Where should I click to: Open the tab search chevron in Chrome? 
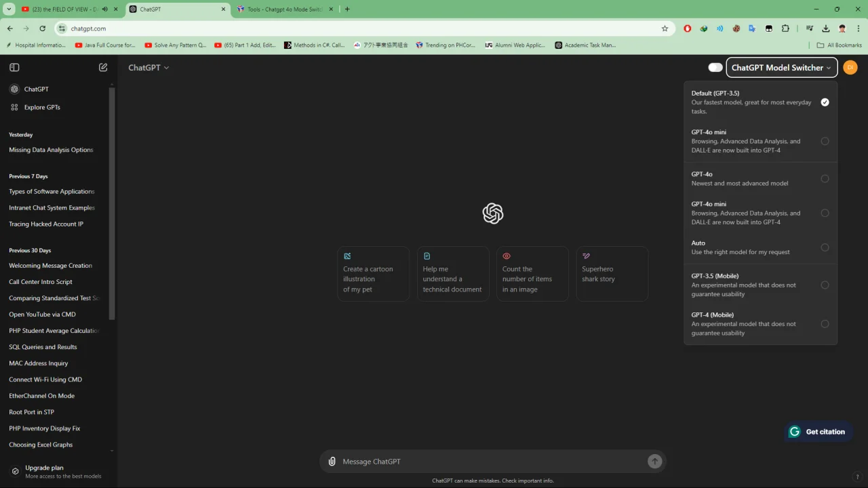pos(9,9)
